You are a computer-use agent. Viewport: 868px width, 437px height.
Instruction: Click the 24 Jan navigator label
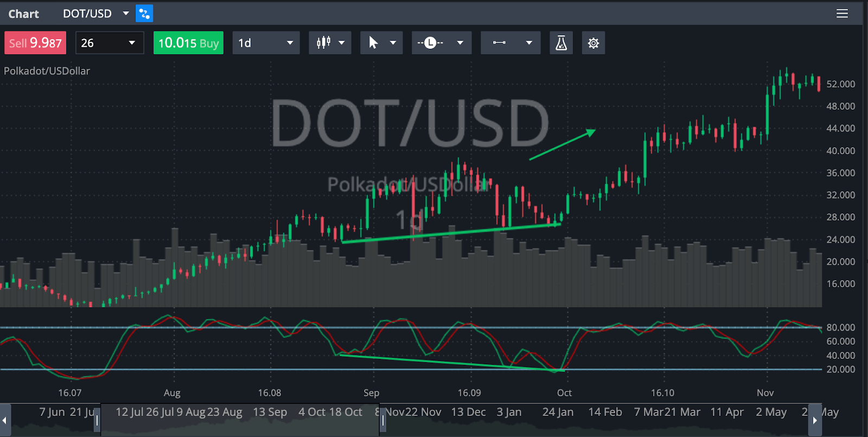(x=558, y=412)
